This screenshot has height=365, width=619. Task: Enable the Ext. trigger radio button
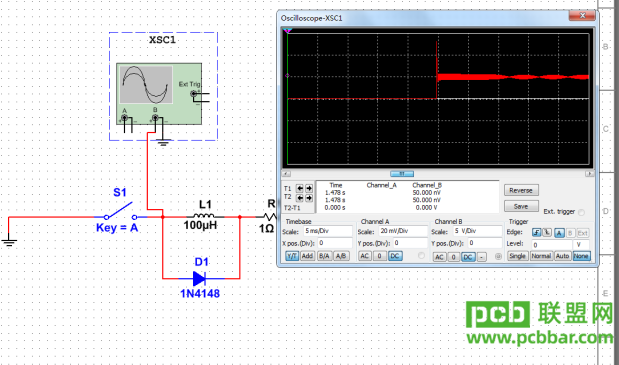tap(581, 212)
